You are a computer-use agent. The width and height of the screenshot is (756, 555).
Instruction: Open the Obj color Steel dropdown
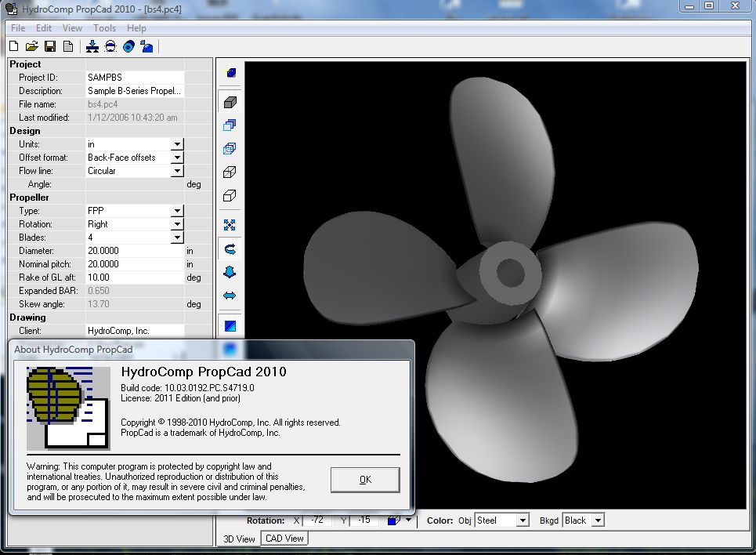pyautogui.click(x=523, y=521)
